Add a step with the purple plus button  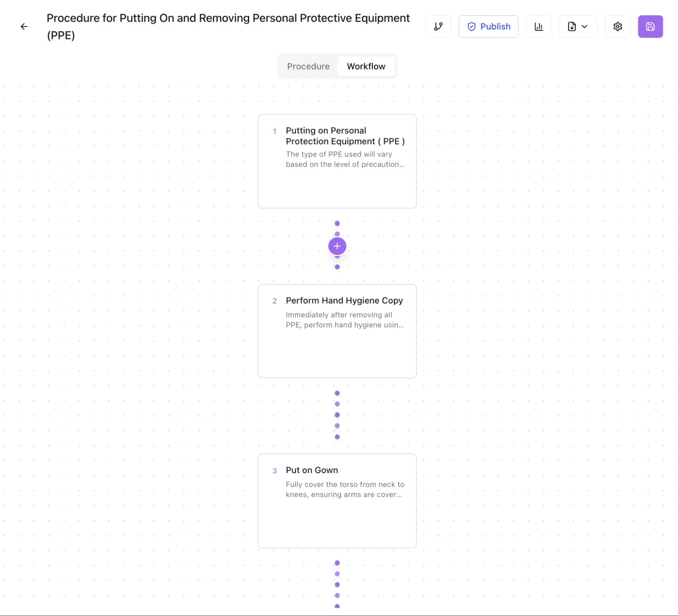point(337,246)
